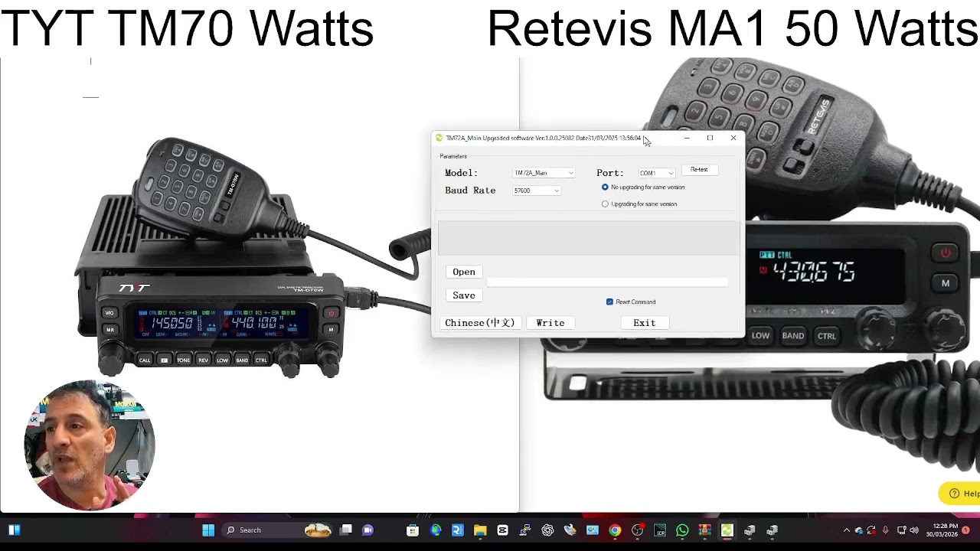The width and height of the screenshot is (980, 551).
Task: Expand the Model dropdown showing TM72A_Main
Action: (543, 173)
